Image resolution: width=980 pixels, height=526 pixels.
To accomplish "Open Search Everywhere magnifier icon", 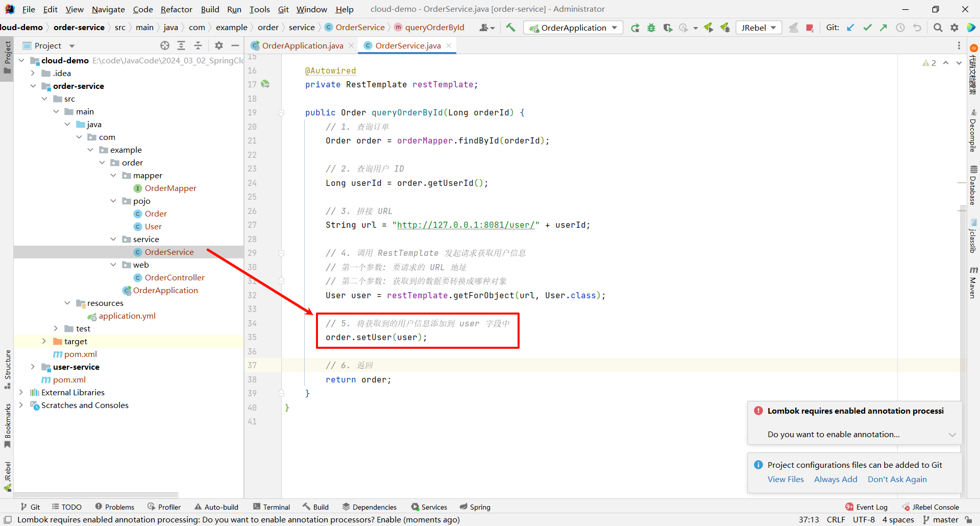I will 938,28.
